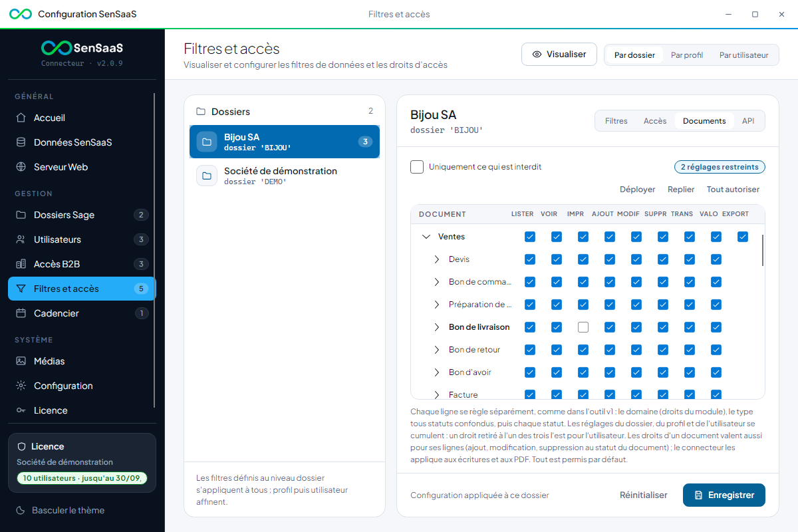Screen dimensions: 798x532
Task: Uncheck the AJOUT checkbox for Bon d'avoir
Action: [x=610, y=372]
